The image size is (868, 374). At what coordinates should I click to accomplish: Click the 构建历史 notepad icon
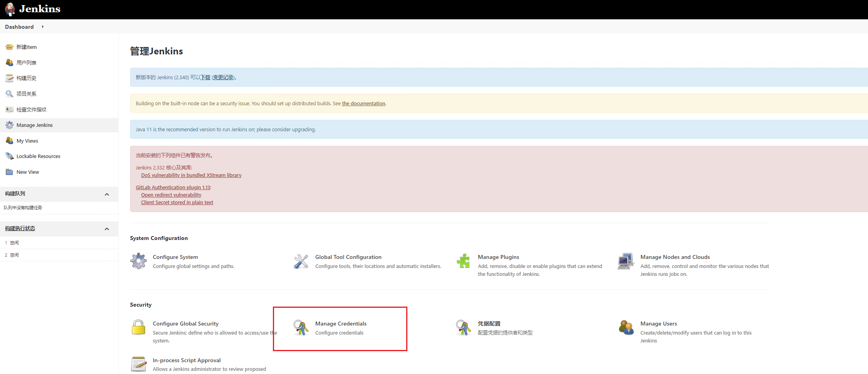pos(9,78)
